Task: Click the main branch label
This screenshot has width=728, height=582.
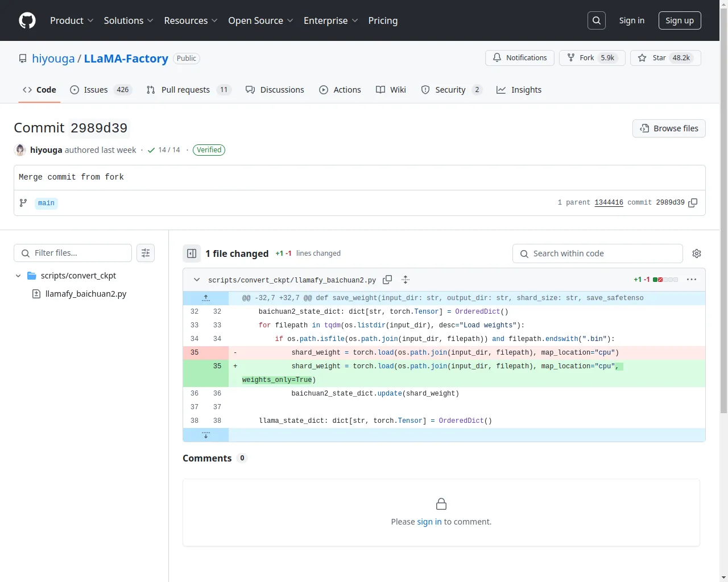Action: click(x=46, y=203)
